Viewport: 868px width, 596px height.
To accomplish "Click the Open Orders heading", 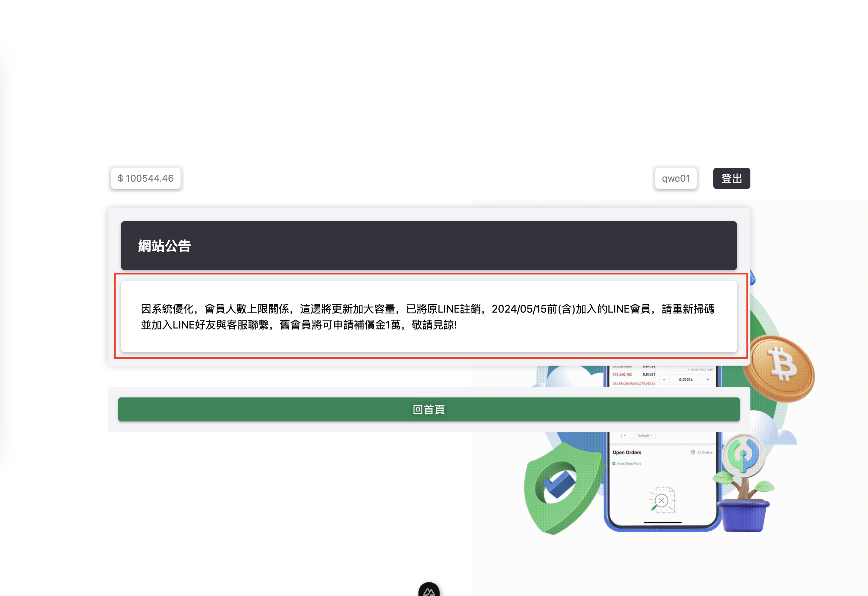I will (626, 452).
